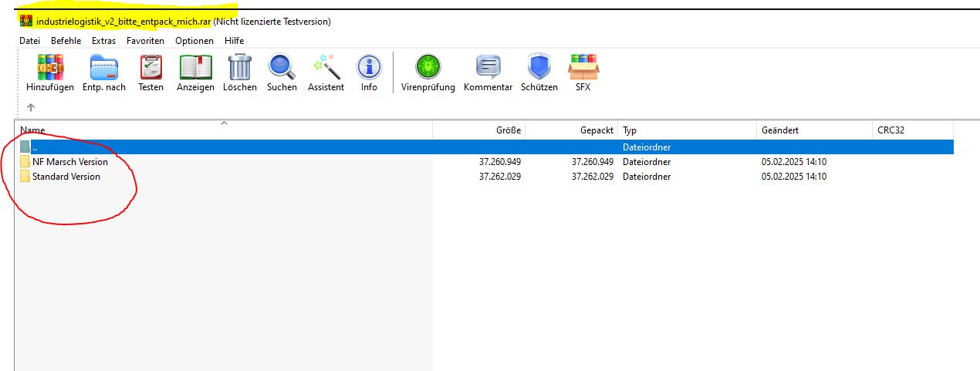Image resolution: width=980 pixels, height=371 pixels.
Task: Click the Testen archive icon
Action: pos(151,67)
